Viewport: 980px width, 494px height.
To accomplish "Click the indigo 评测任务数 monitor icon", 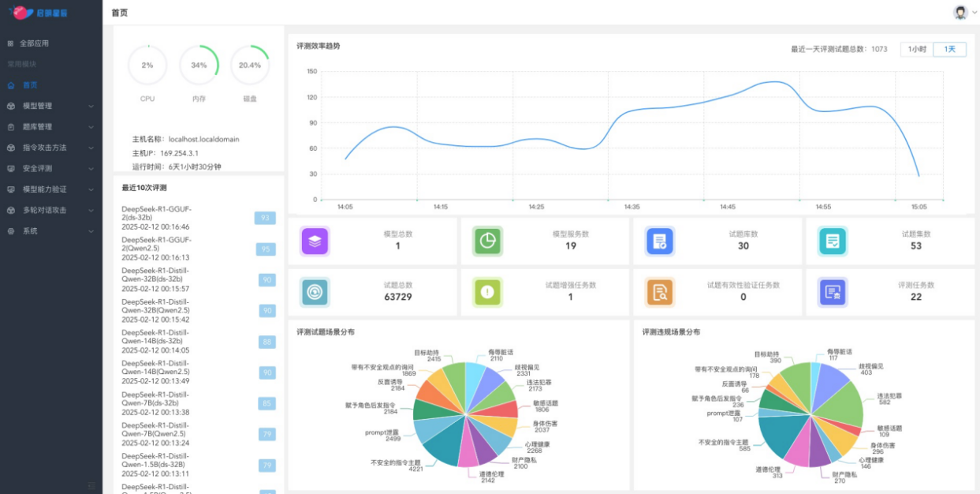I will point(833,292).
